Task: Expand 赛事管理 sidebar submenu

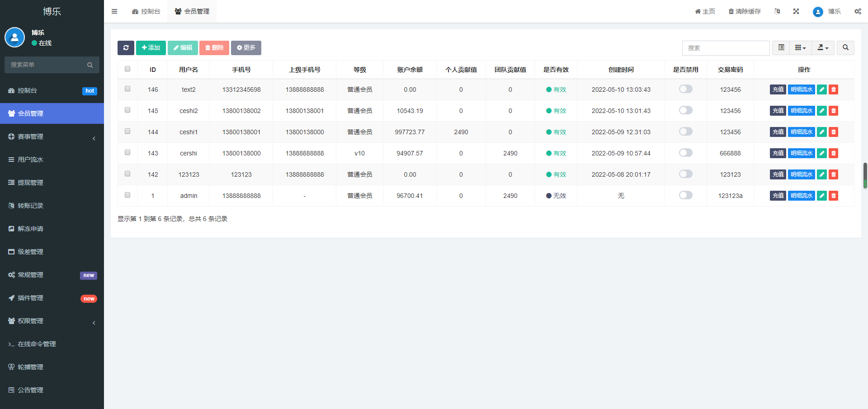Action: click(52, 136)
